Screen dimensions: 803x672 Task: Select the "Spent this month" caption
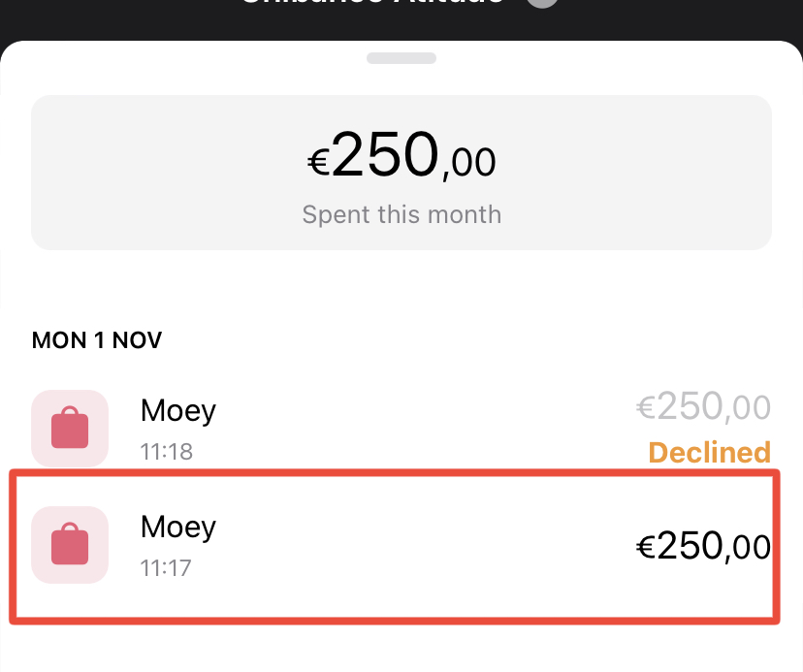click(x=401, y=213)
